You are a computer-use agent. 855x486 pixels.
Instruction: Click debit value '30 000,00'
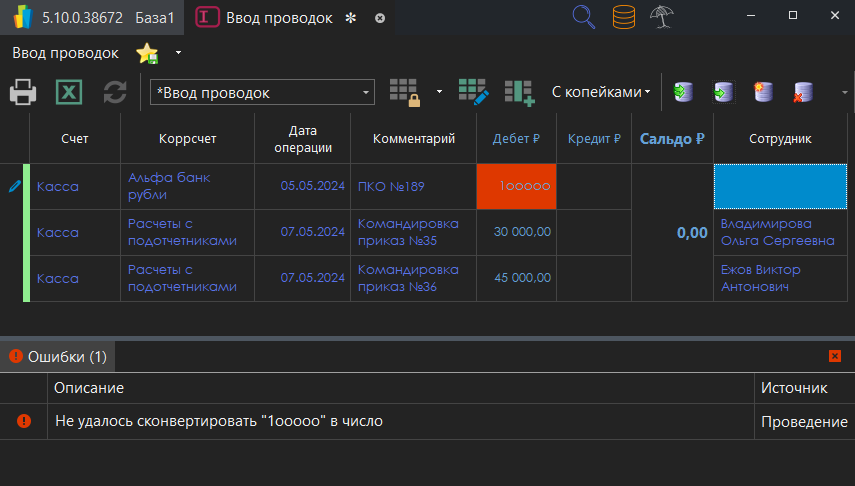(516, 232)
